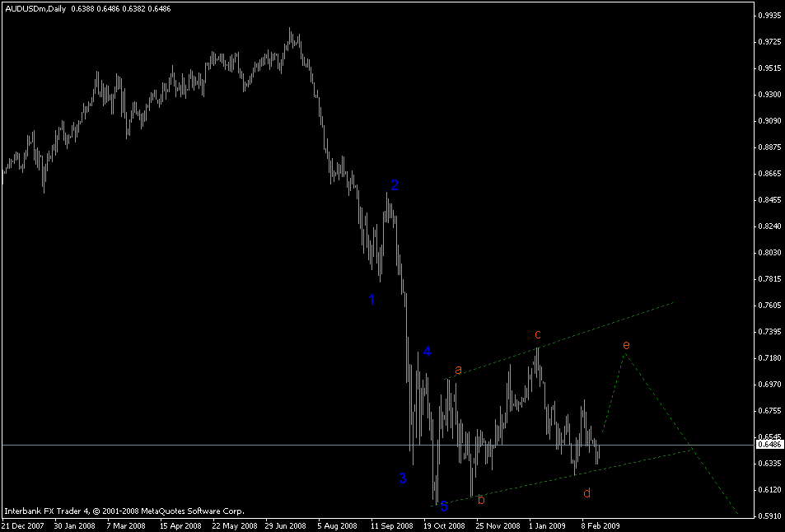This screenshot has height=532, width=785.
Task: Select the blue wave label 3
Action: 403,478
